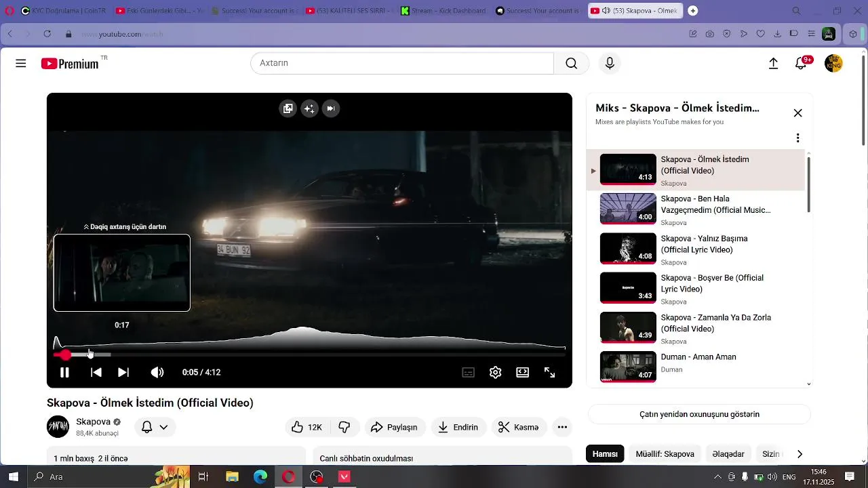Click the video progress bar
868x488 pixels.
click(309, 354)
